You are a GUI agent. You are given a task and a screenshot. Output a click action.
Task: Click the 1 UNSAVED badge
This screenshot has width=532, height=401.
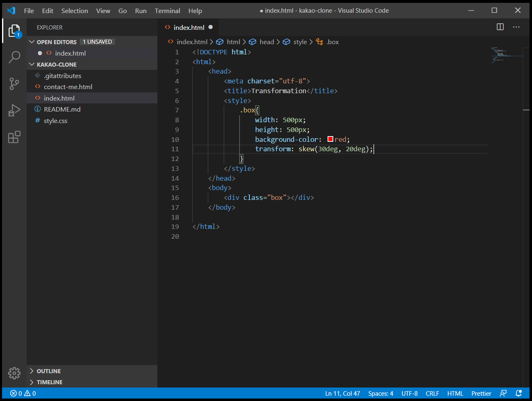97,42
